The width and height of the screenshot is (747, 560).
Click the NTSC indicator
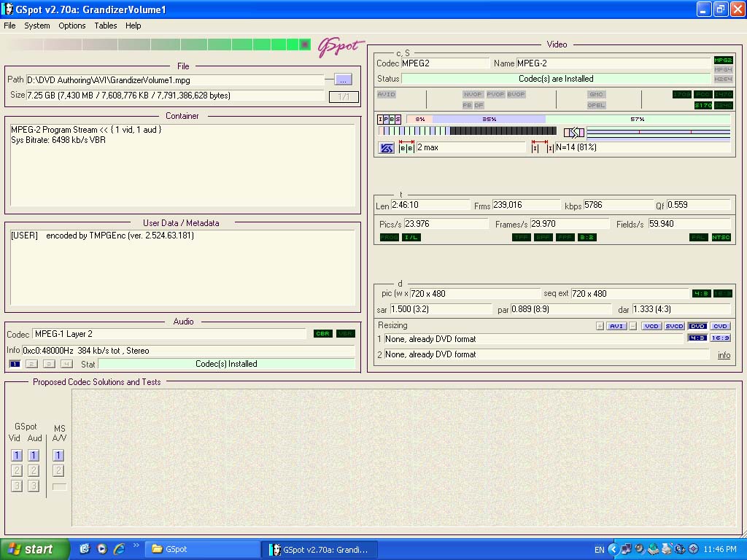coord(721,237)
